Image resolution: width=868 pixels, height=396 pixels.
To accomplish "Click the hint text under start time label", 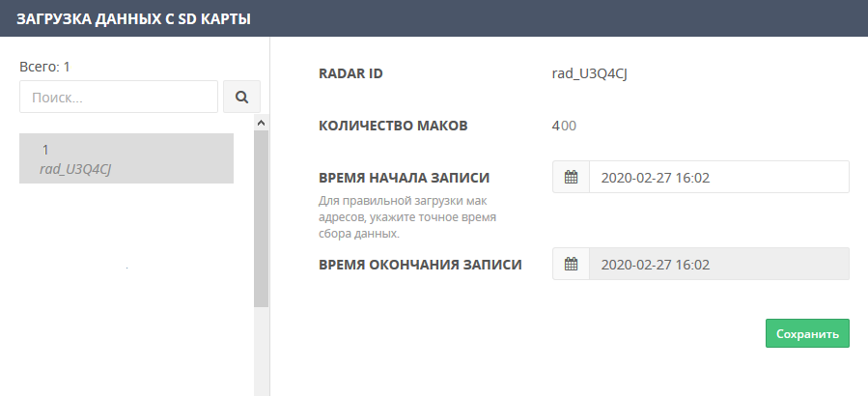I will 406,217.
